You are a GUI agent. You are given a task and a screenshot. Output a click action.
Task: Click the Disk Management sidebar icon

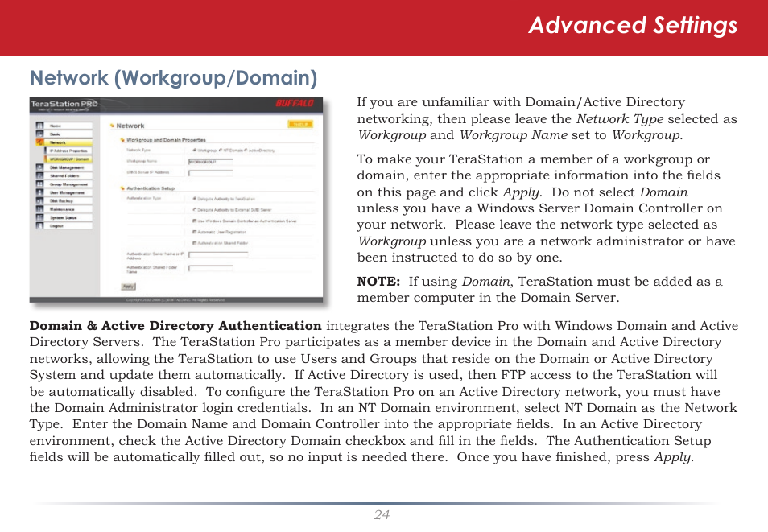coord(39,167)
